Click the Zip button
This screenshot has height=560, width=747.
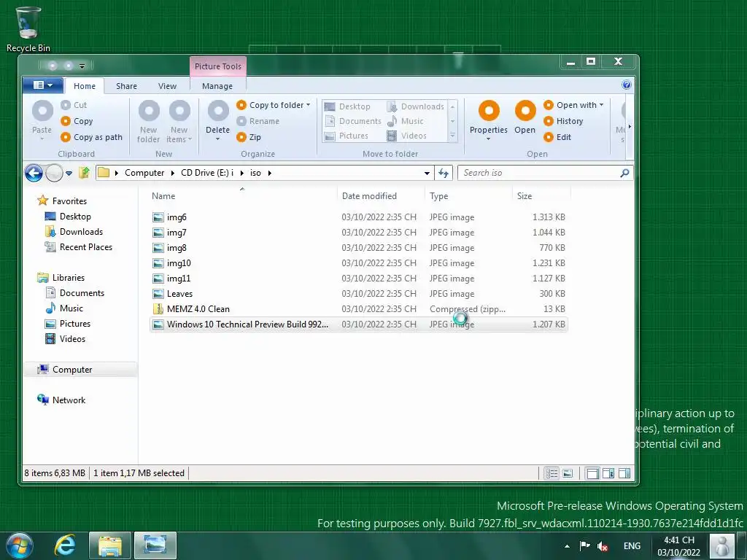pyautogui.click(x=249, y=137)
